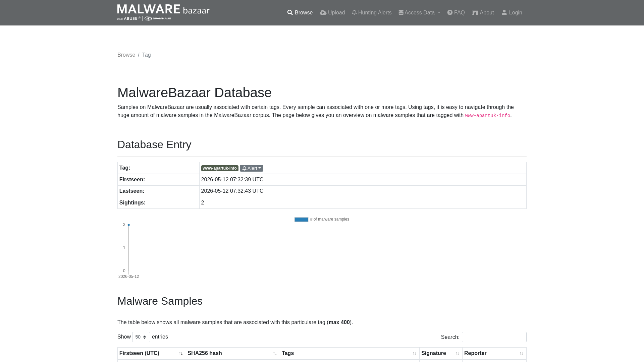The image size is (644, 362).
Task: Click the FAQ question mark icon
Action: (450, 13)
